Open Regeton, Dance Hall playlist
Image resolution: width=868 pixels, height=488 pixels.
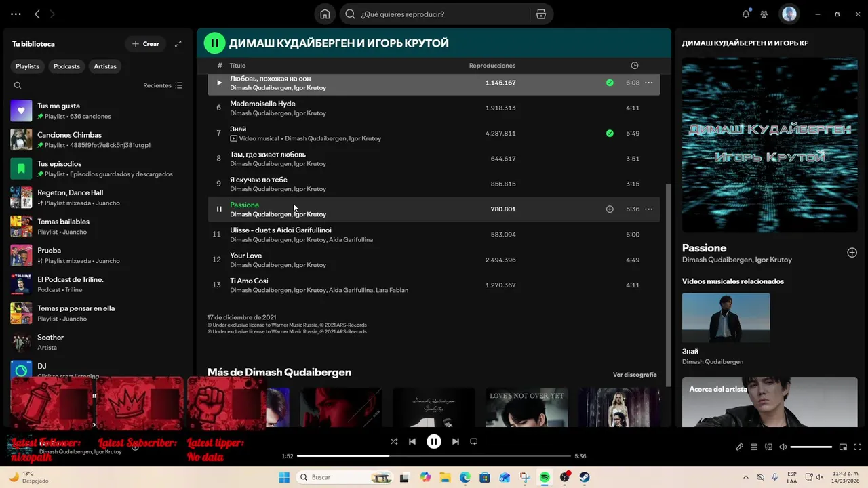point(98,197)
